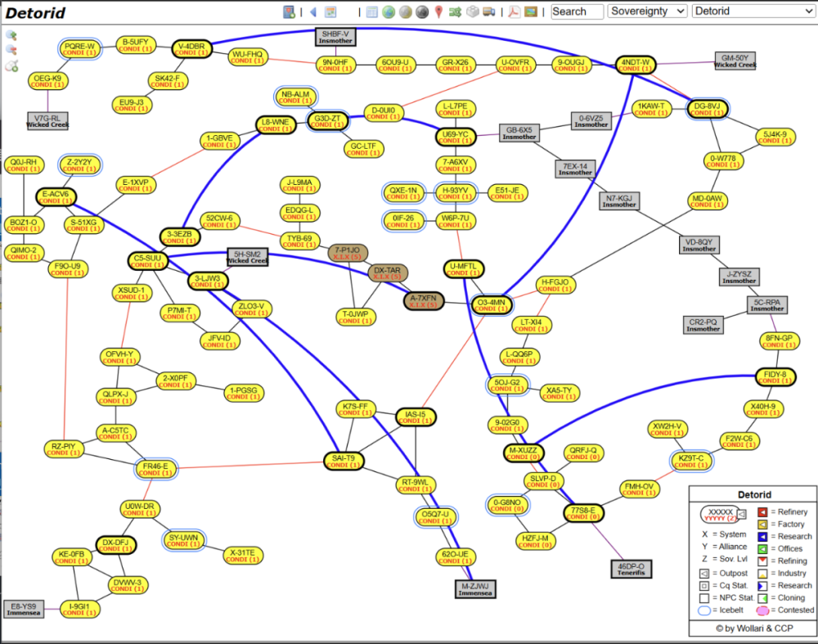The height and width of the screenshot is (644, 818).
Task: Select the A-7XFN system node
Action: [424, 301]
